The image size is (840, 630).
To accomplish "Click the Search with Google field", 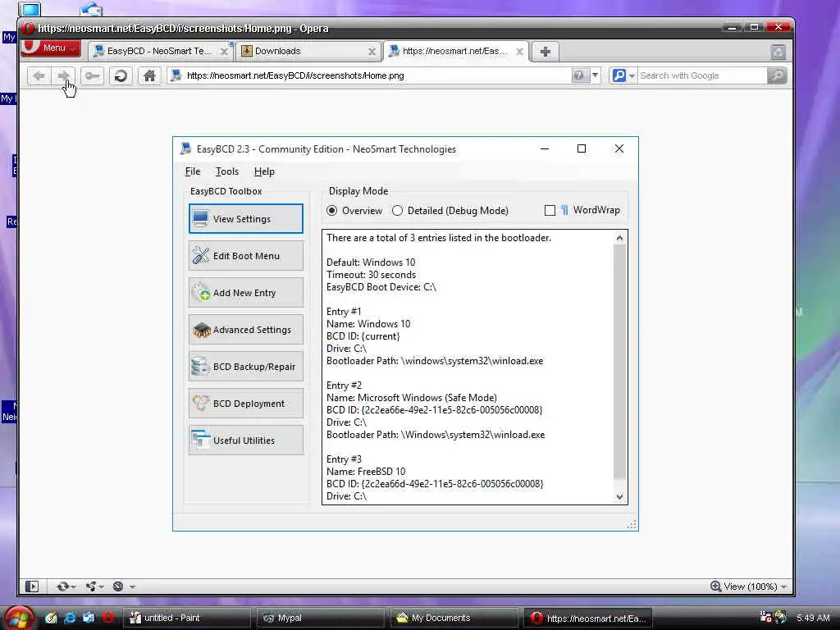I will (x=702, y=75).
